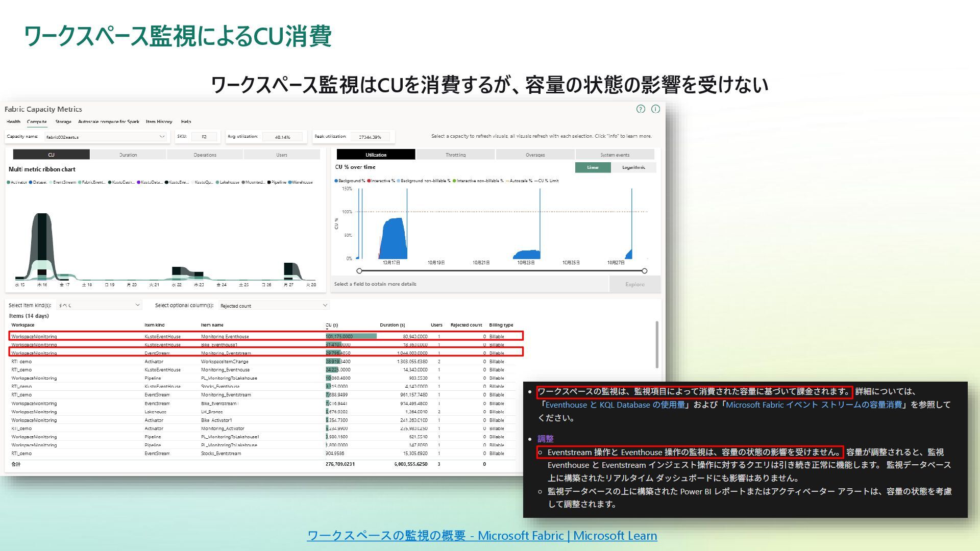Open the Microsoft Learn workspace monitoring link
The image size is (980, 551).
482,535
